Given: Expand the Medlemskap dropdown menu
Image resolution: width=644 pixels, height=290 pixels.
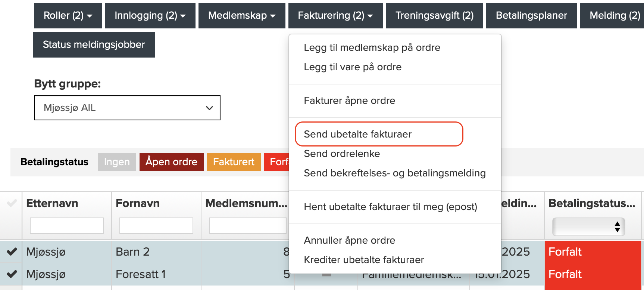Looking at the screenshot, I should [242, 16].
